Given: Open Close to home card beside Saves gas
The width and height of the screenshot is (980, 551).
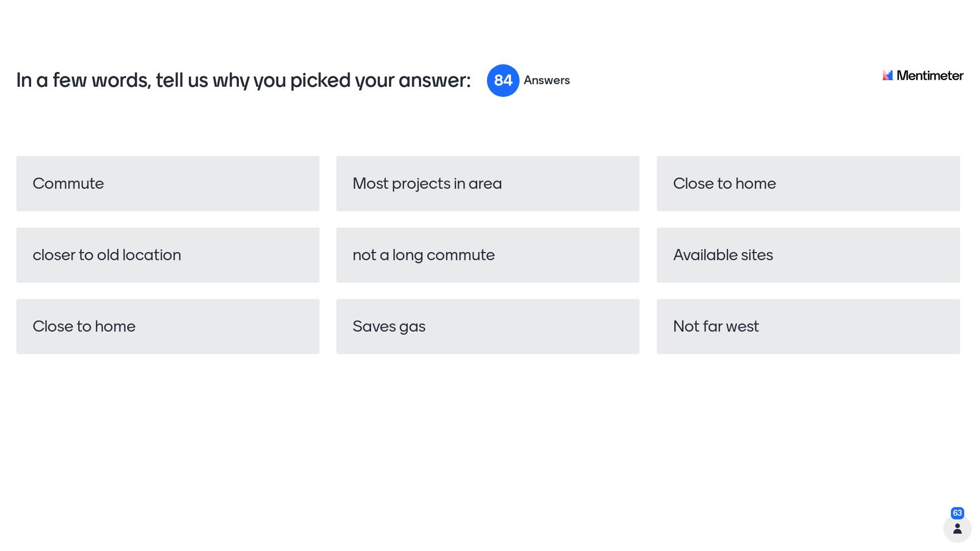Looking at the screenshot, I should point(168,327).
